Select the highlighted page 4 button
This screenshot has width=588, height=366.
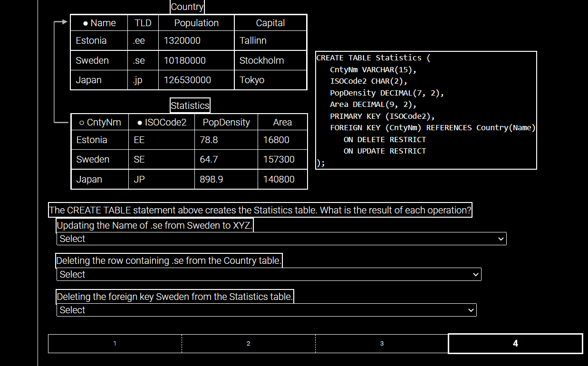[515, 343]
